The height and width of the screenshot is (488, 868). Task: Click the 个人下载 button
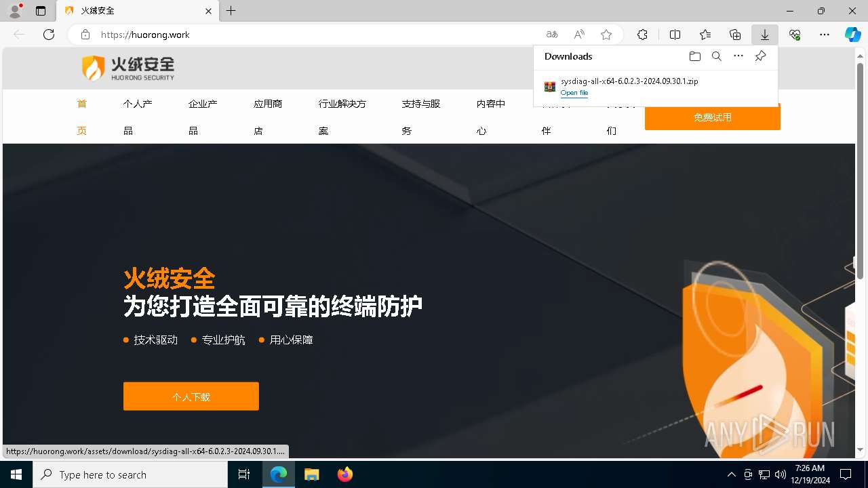pos(191,396)
